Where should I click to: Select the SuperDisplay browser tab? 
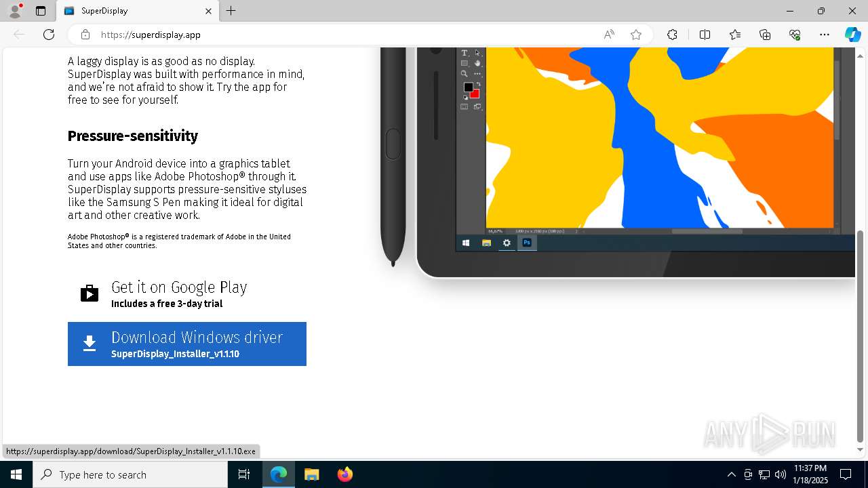[138, 11]
